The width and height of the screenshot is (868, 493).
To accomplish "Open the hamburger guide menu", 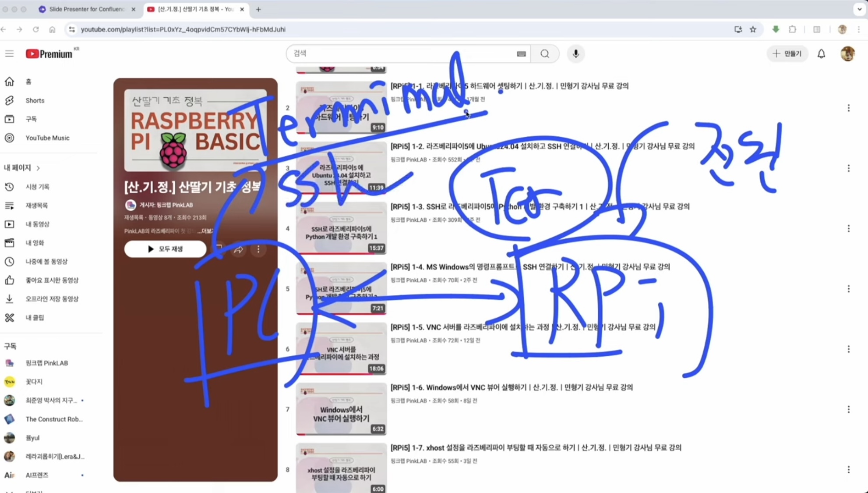I will 9,53.
